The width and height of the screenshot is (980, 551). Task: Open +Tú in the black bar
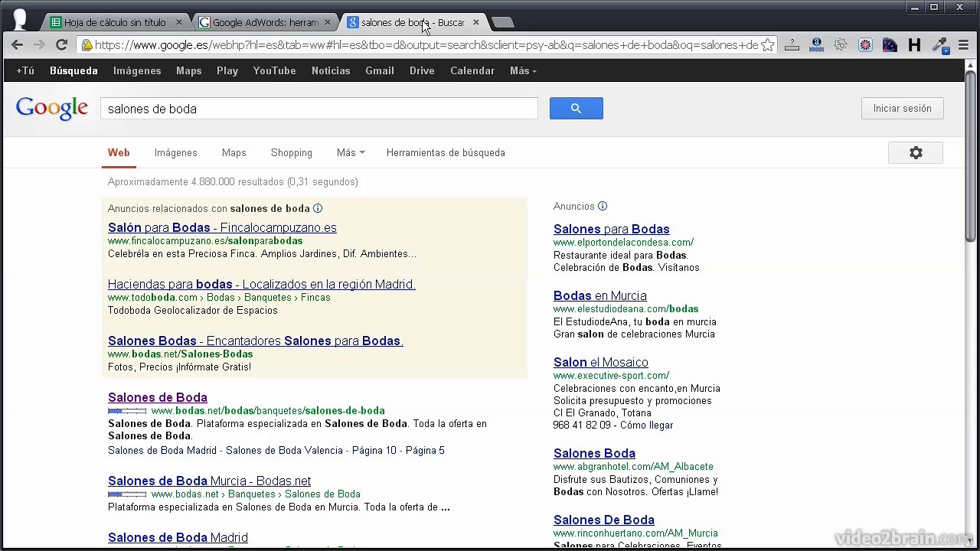[x=25, y=70]
